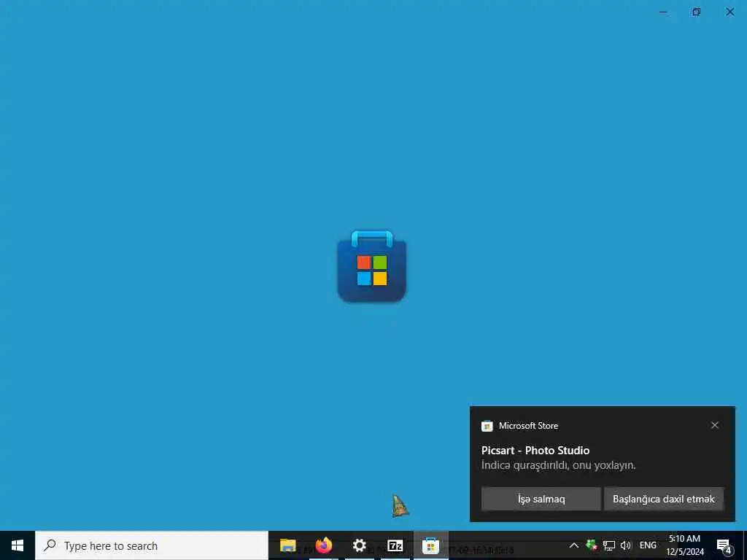Open the clock showing 5:10 AM
This screenshot has width=747, height=560.
(684, 545)
